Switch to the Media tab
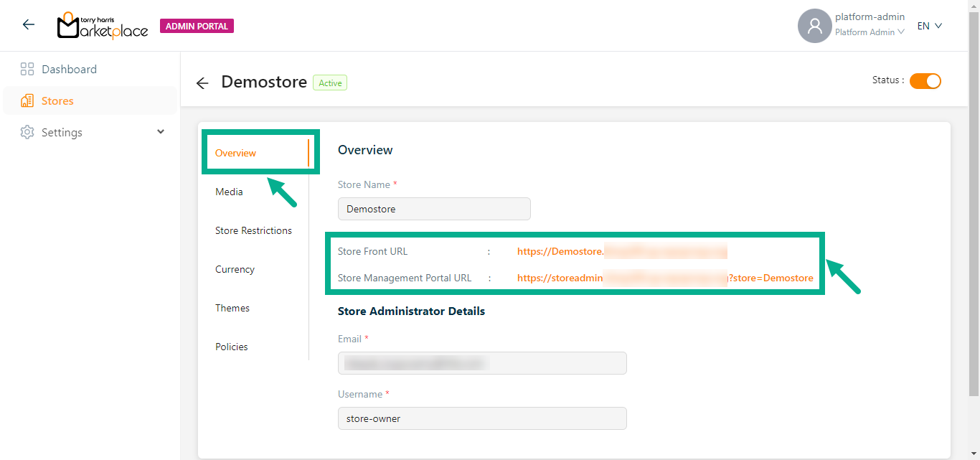 [229, 192]
